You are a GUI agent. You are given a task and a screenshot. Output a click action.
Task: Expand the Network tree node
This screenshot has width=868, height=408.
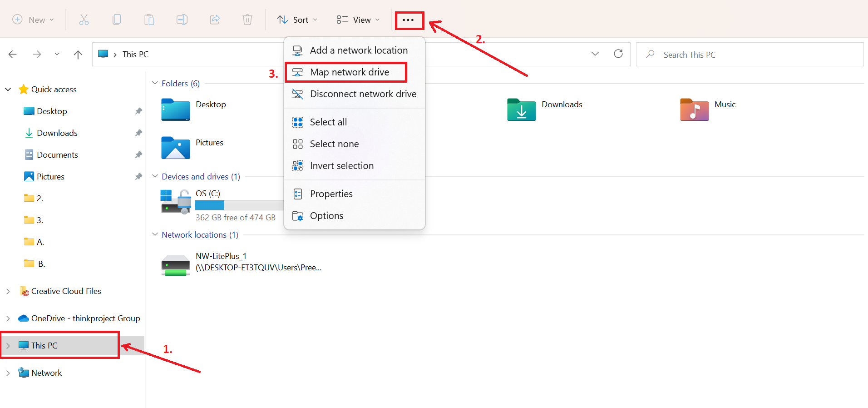click(8, 373)
